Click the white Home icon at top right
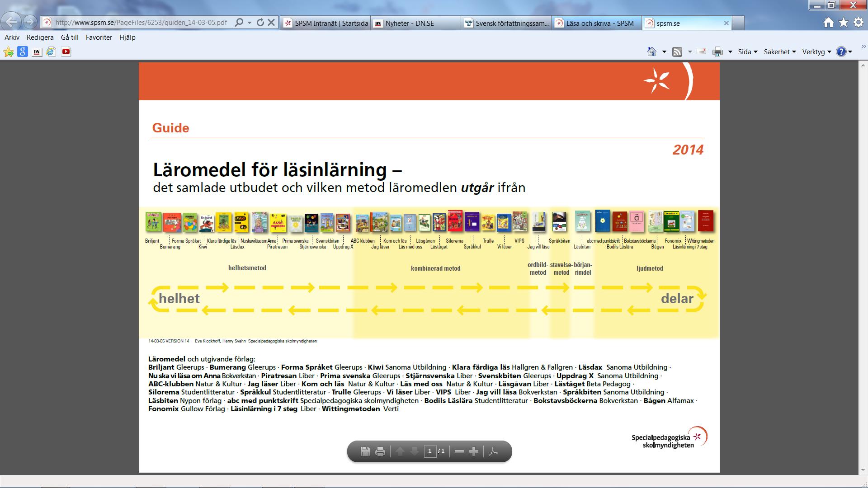Image resolution: width=868 pixels, height=488 pixels. (x=828, y=23)
